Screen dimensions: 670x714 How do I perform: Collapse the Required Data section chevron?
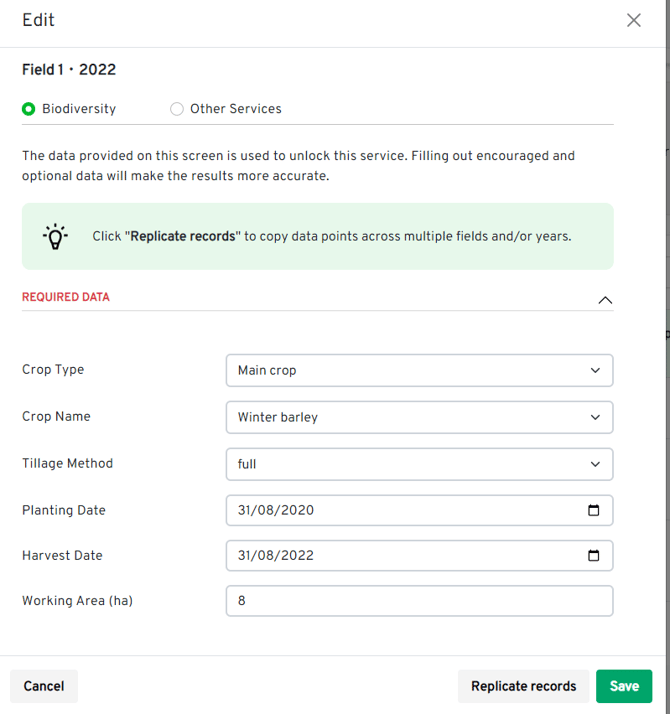(x=604, y=300)
